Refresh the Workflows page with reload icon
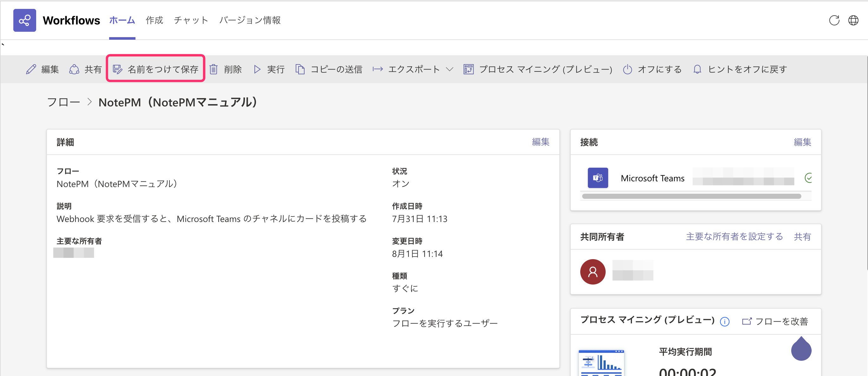The width and height of the screenshot is (868, 376). click(835, 20)
